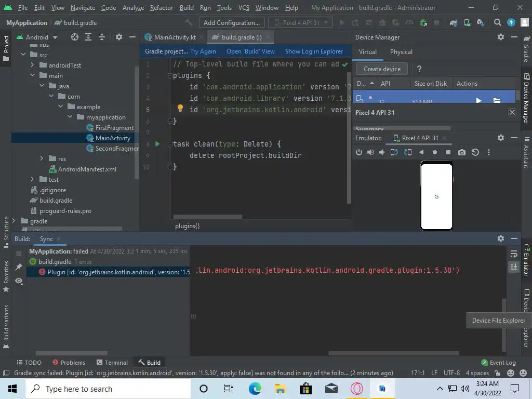Click emulator Overview square button
Viewport: 532px width, 399px height.
[448, 152]
